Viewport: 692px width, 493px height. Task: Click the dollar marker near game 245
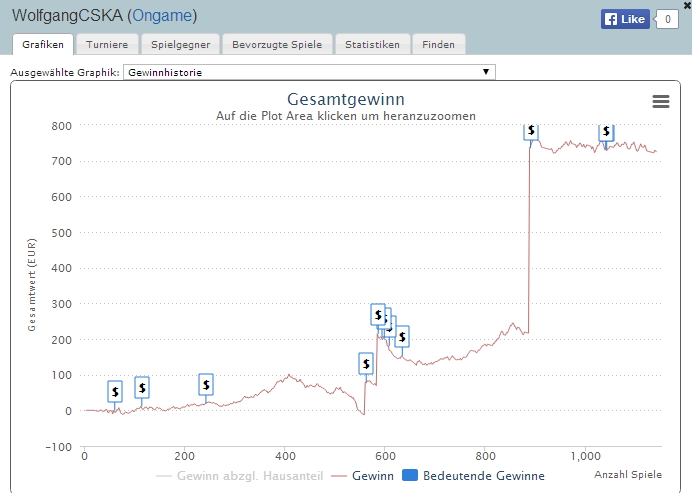[x=206, y=385]
